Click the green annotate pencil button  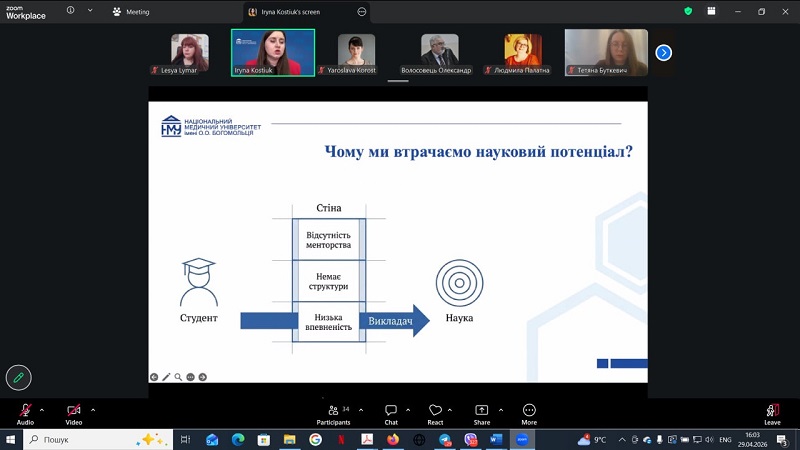(18, 378)
